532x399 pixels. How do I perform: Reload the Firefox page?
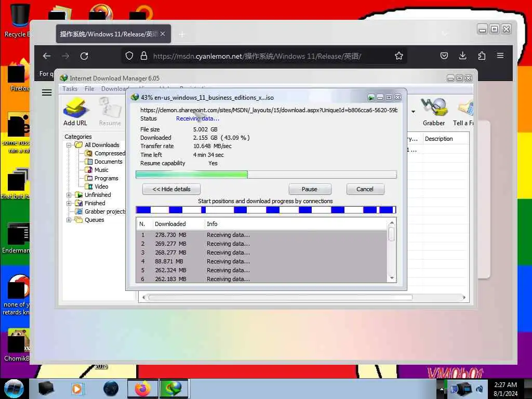[84, 56]
